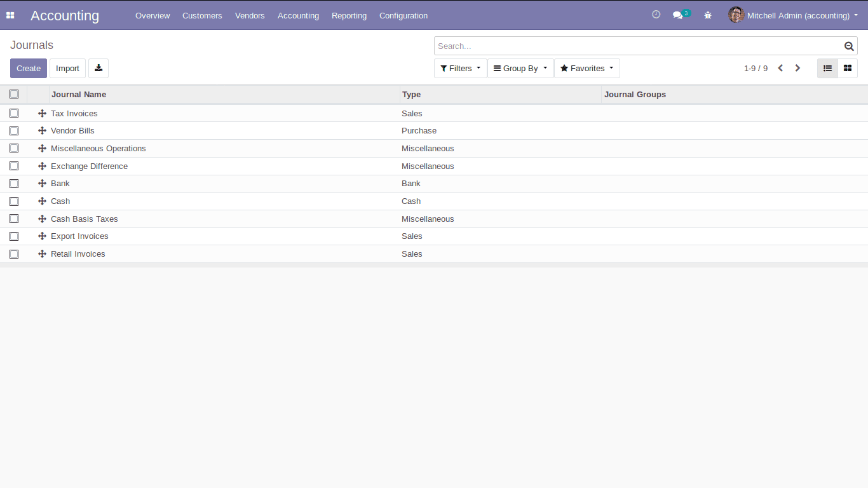Click drag handle of Miscellaneous Operations row
The image size is (868, 488).
(x=42, y=149)
